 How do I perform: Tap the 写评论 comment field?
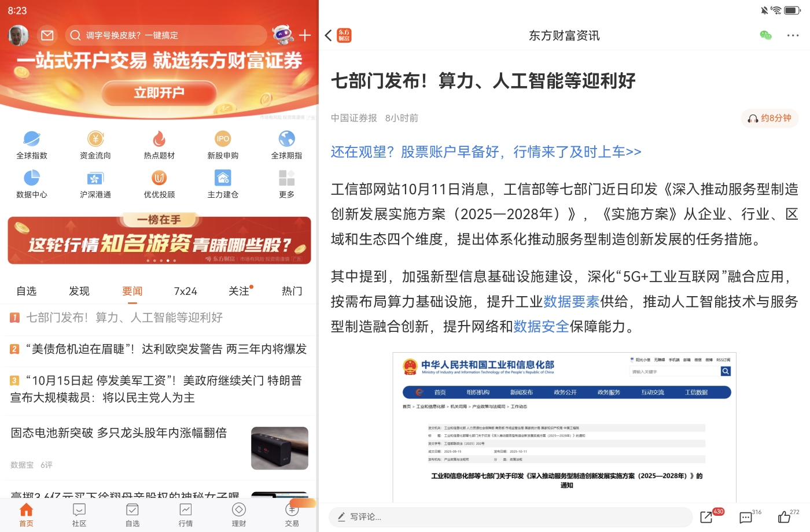pyautogui.click(x=510, y=517)
